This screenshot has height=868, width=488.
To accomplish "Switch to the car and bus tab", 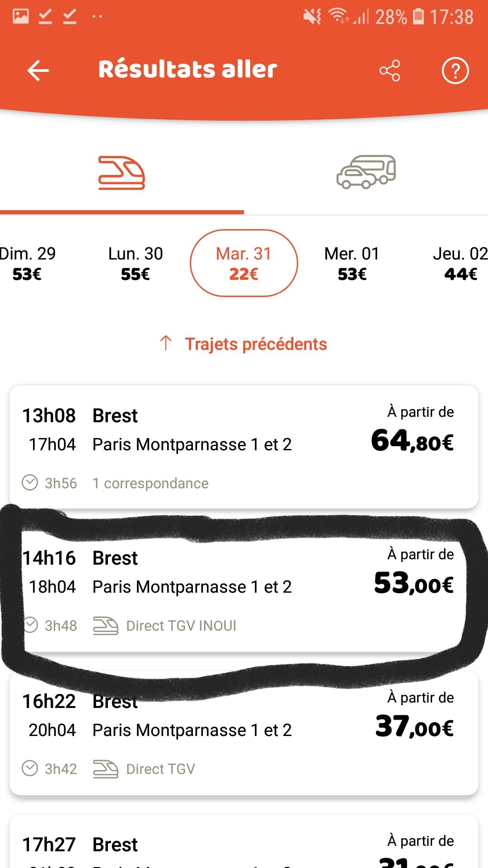I will click(x=366, y=172).
